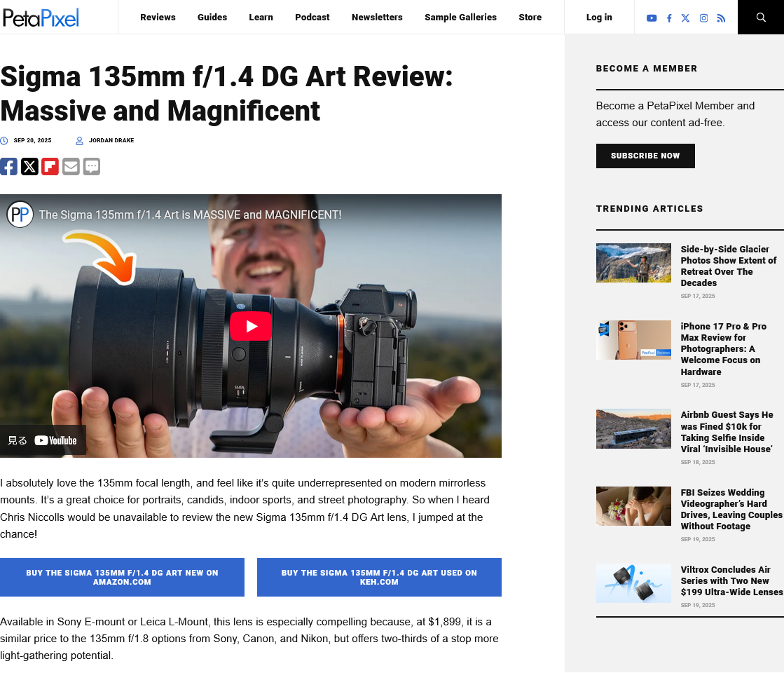Share article on Facebook
The image size is (784, 673).
pos(8,166)
